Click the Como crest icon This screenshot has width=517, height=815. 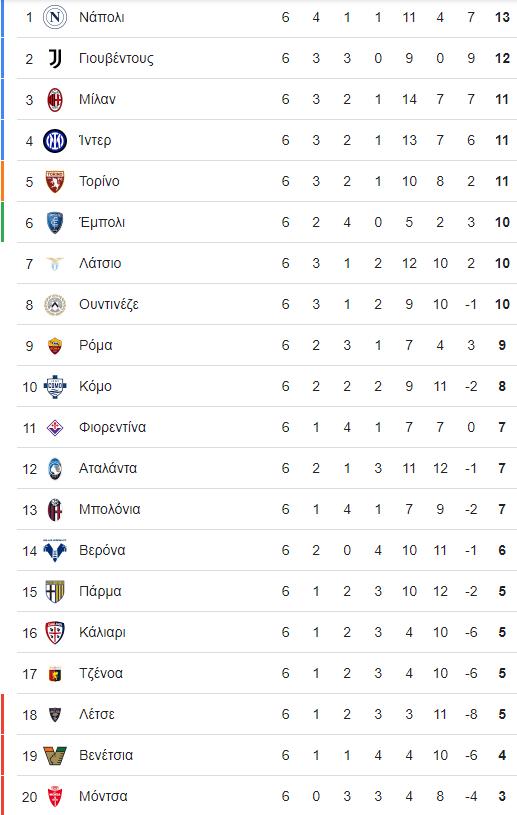pos(55,386)
